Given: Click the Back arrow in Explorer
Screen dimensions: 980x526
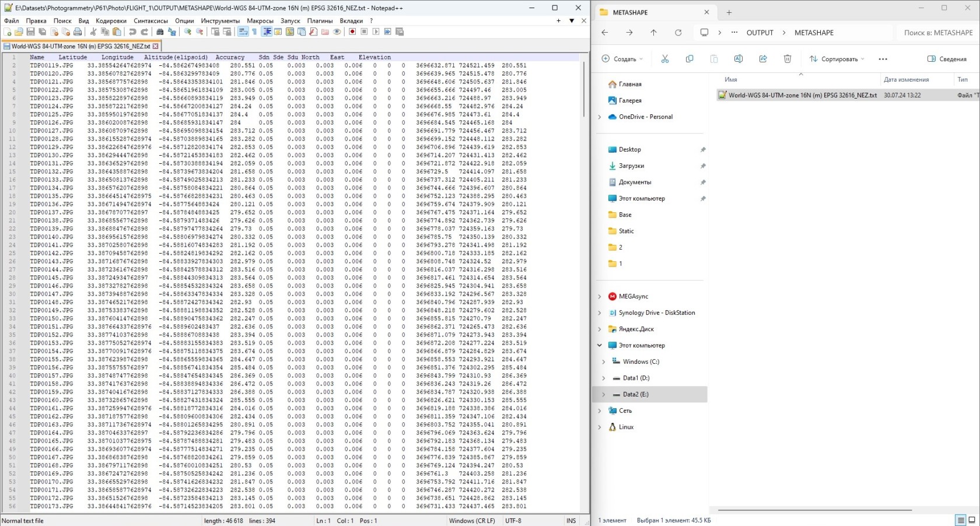Looking at the screenshot, I should tap(605, 33).
